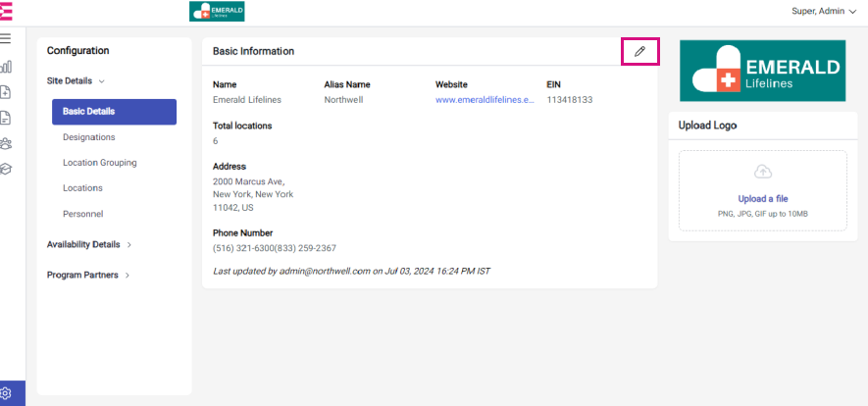Open the Personnel menu item
Screen dimensions: 868x406
(83, 214)
